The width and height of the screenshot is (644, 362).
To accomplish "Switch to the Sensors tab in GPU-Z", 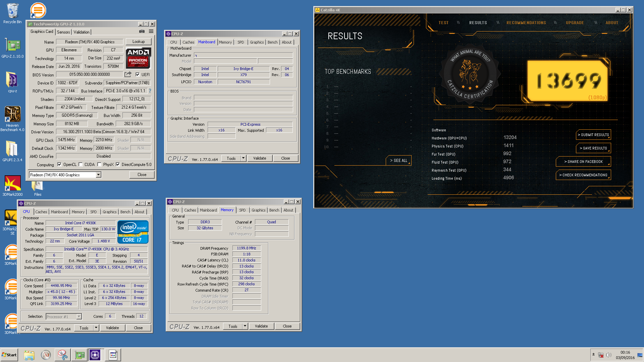I will [x=63, y=32].
